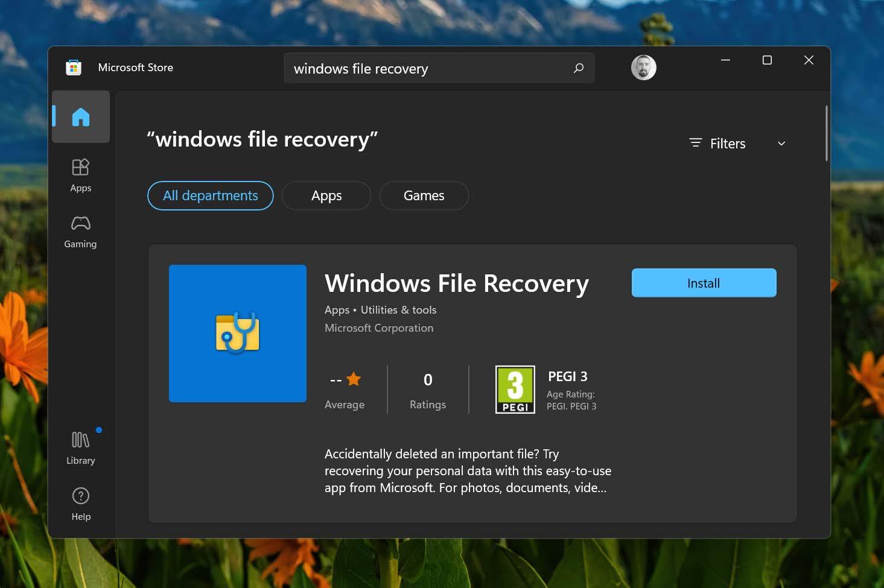Open the Home section in the sidebar
This screenshot has width=884, height=588.
click(x=81, y=116)
